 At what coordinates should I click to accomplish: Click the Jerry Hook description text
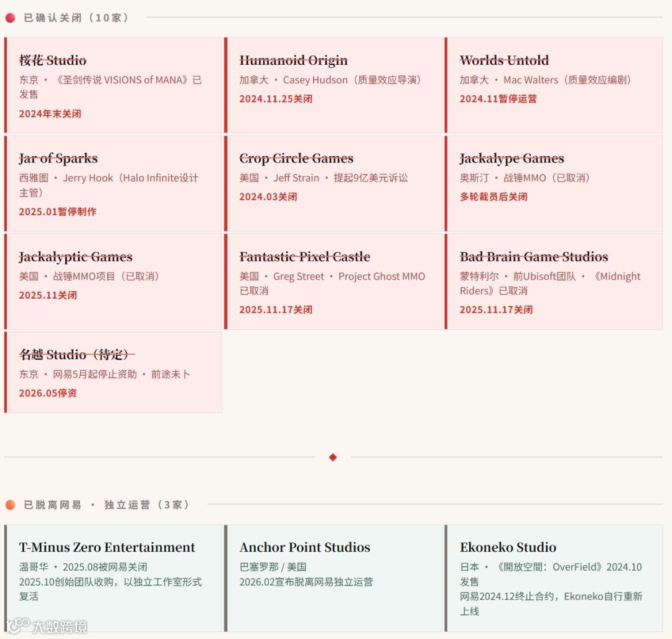tap(109, 185)
